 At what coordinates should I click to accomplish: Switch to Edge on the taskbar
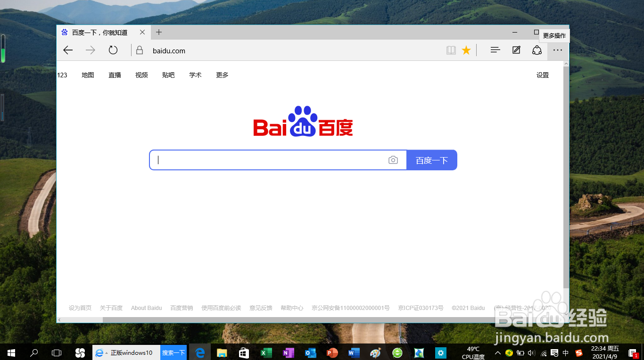(x=200, y=352)
